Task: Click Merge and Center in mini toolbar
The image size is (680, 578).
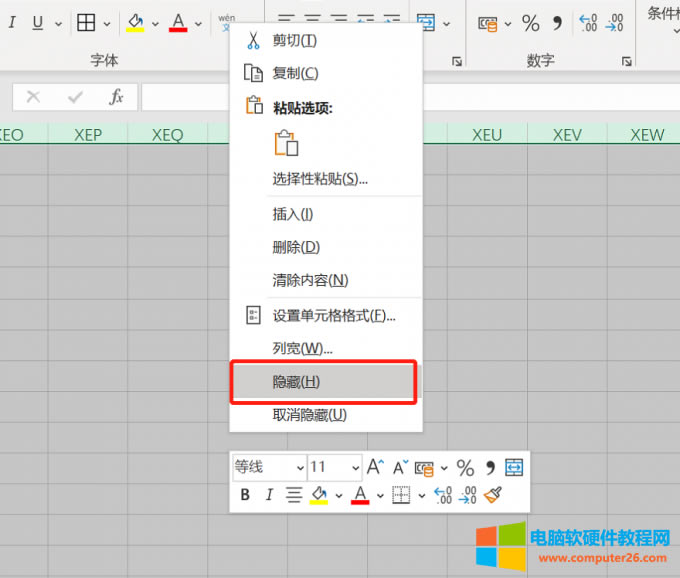Action: click(514, 467)
